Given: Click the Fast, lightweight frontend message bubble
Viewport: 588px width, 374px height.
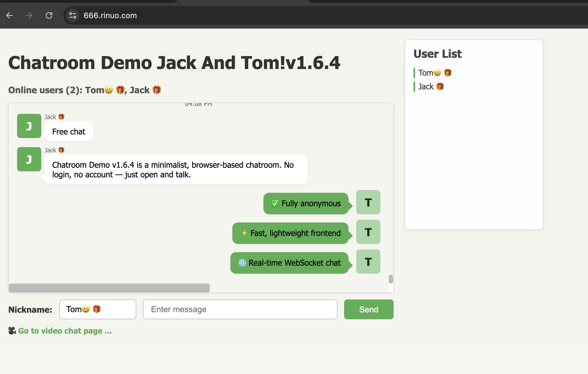Looking at the screenshot, I should 290,233.
